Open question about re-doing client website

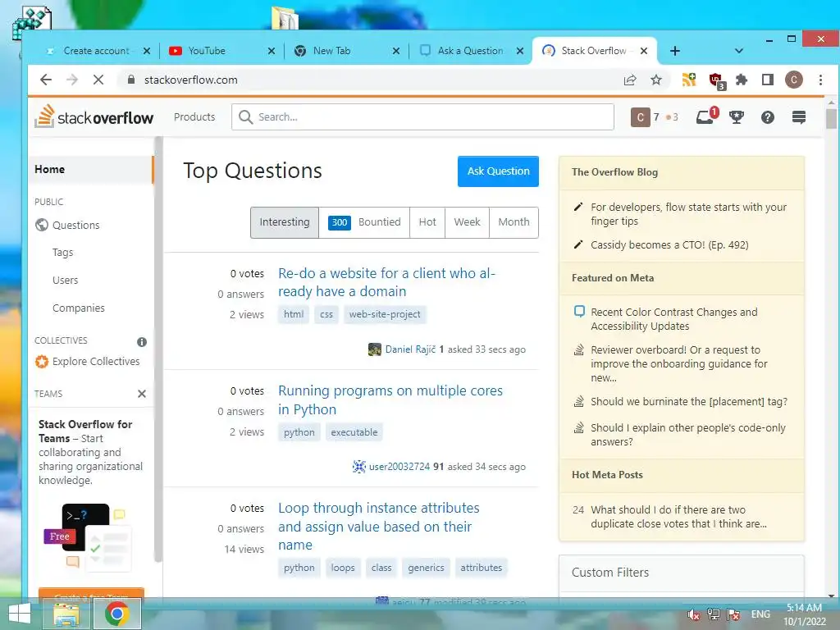(387, 282)
